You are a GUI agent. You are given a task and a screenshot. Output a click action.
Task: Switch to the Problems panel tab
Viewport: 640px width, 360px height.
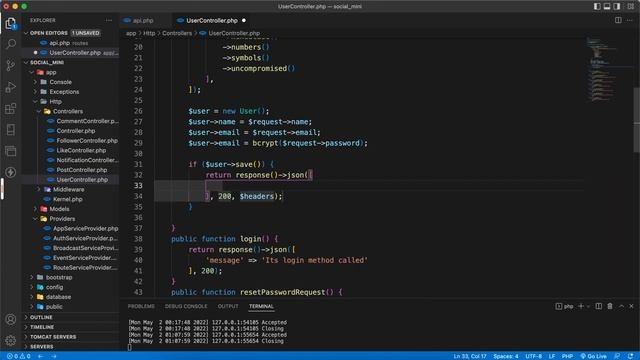141,306
